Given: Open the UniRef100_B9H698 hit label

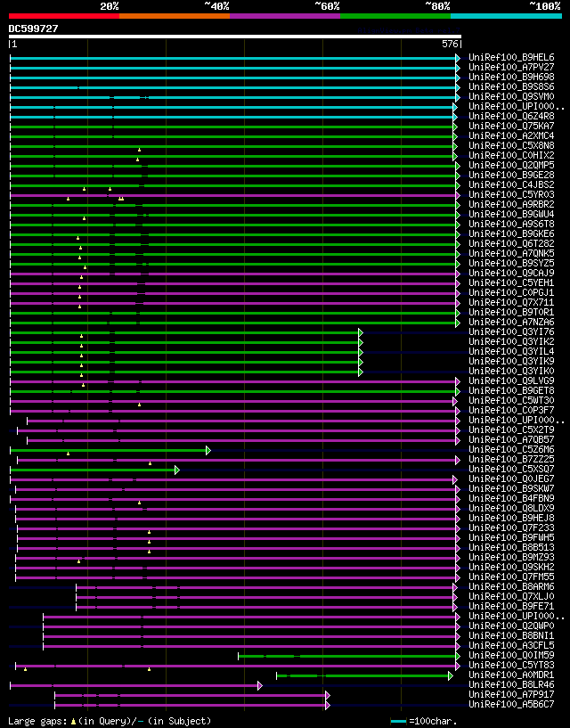Looking at the screenshot, I should (511, 77).
